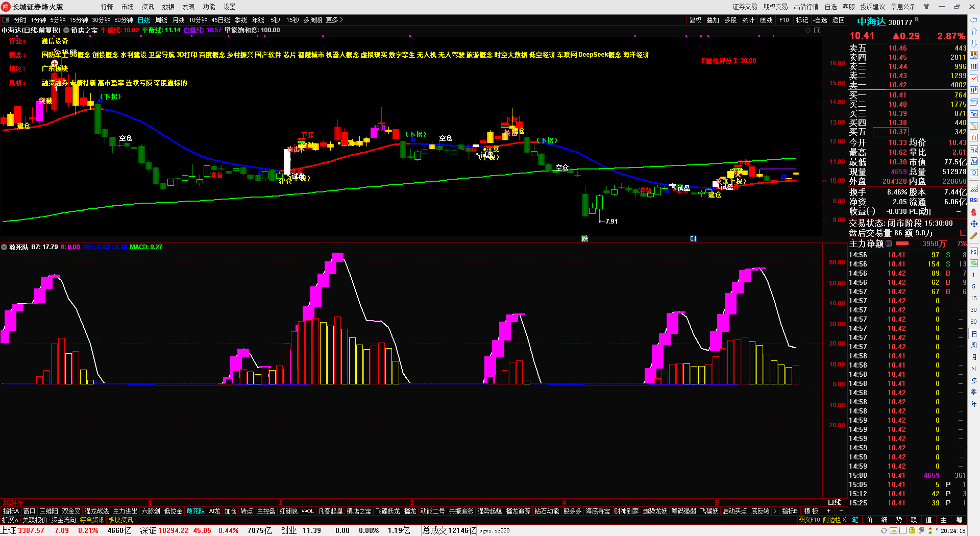Click the F12 icon in the right sidebar
Image resolution: width=980 pixels, height=536 pixels.
974,150
